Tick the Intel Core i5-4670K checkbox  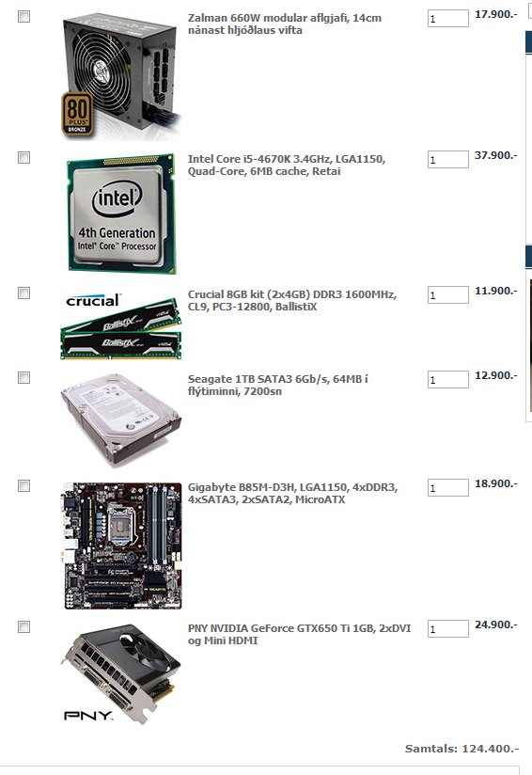23,158
